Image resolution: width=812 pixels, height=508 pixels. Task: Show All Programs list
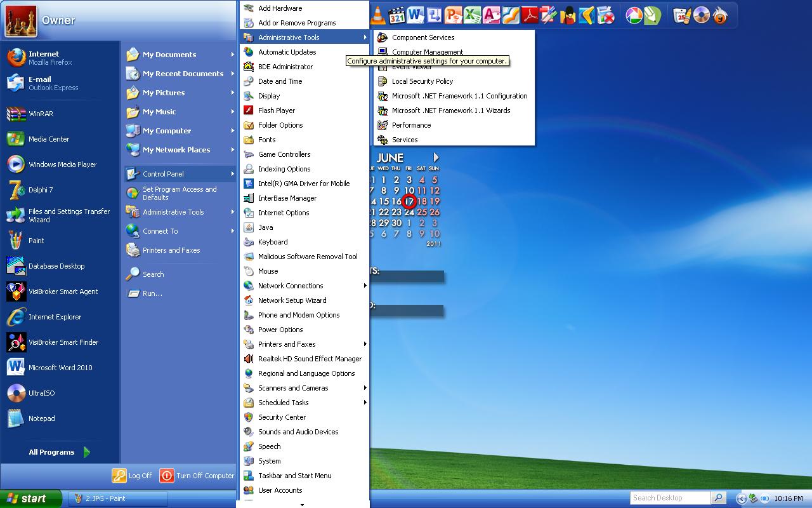point(60,452)
